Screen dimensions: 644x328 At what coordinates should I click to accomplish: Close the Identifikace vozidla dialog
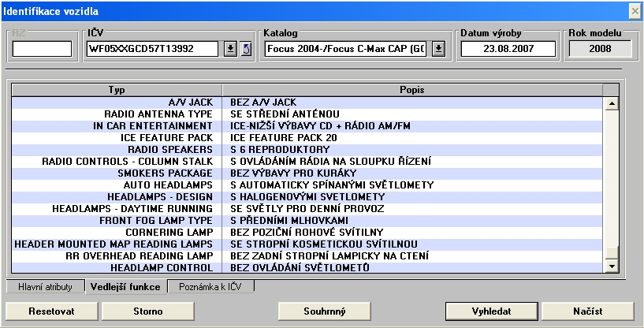coord(635,10)
